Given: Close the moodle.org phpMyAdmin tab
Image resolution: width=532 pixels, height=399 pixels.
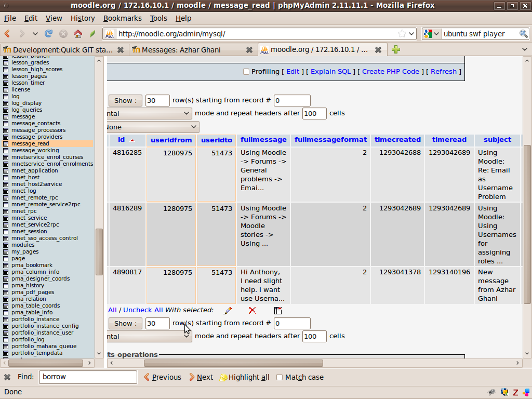Looking at the screenshot, I should pos(378,50).
